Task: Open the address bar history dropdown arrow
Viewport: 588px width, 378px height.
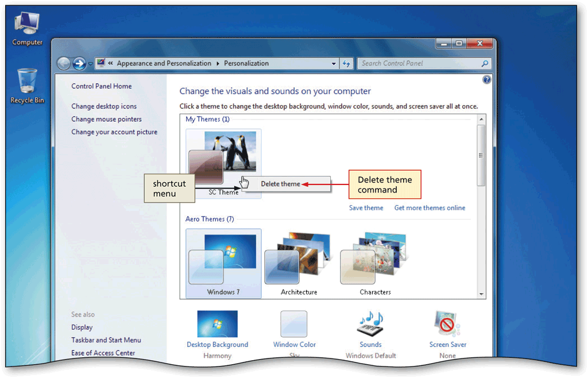Action: pyautogui.click(x=334, y=64)
